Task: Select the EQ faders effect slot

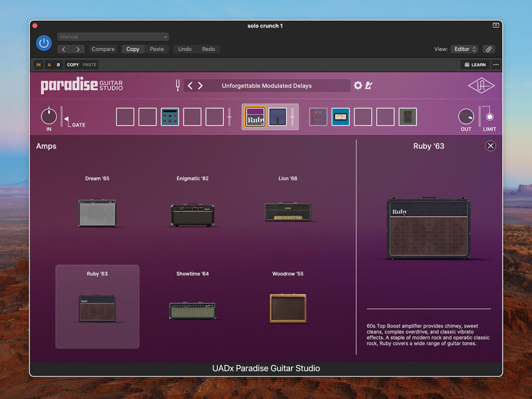Action: coord(318,117)
